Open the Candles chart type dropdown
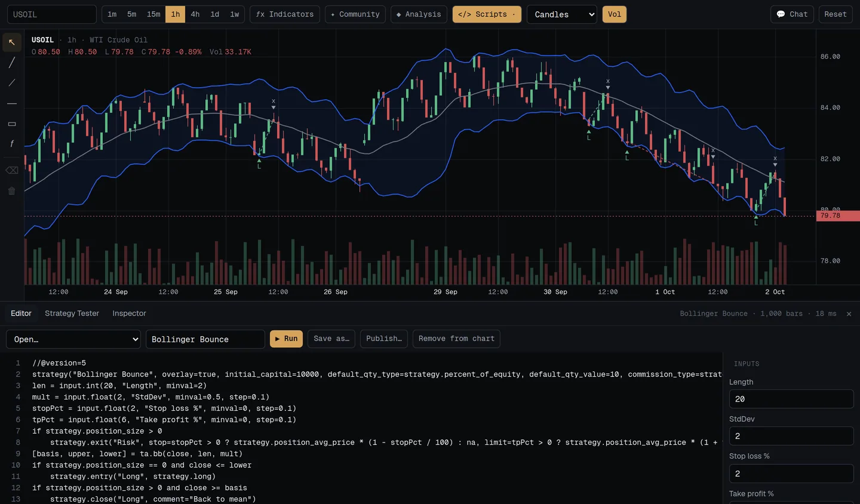The image size is (860, 504). coord(562,14)
